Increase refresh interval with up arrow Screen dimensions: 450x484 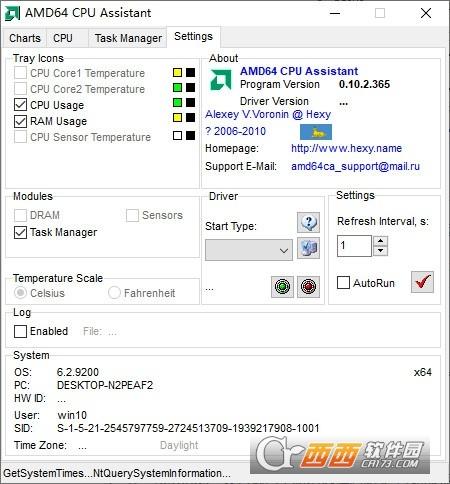381,241
